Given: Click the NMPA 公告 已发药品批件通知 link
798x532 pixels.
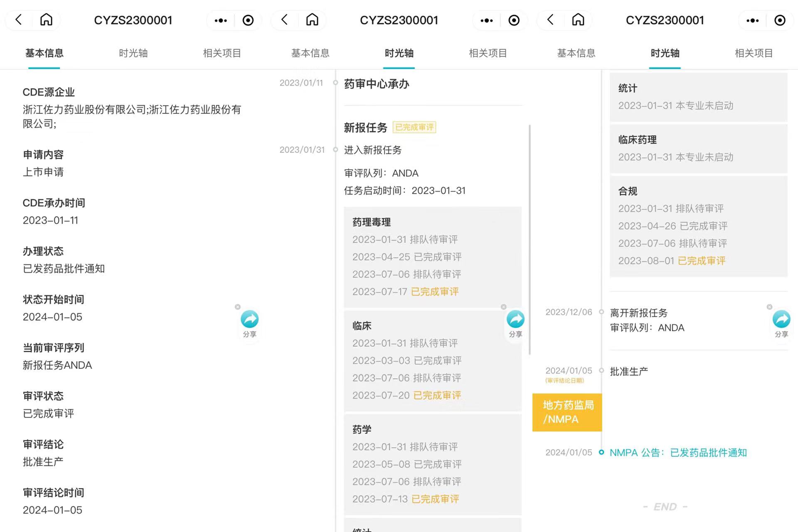Looking at the screenshot, I should click(678, 453).
